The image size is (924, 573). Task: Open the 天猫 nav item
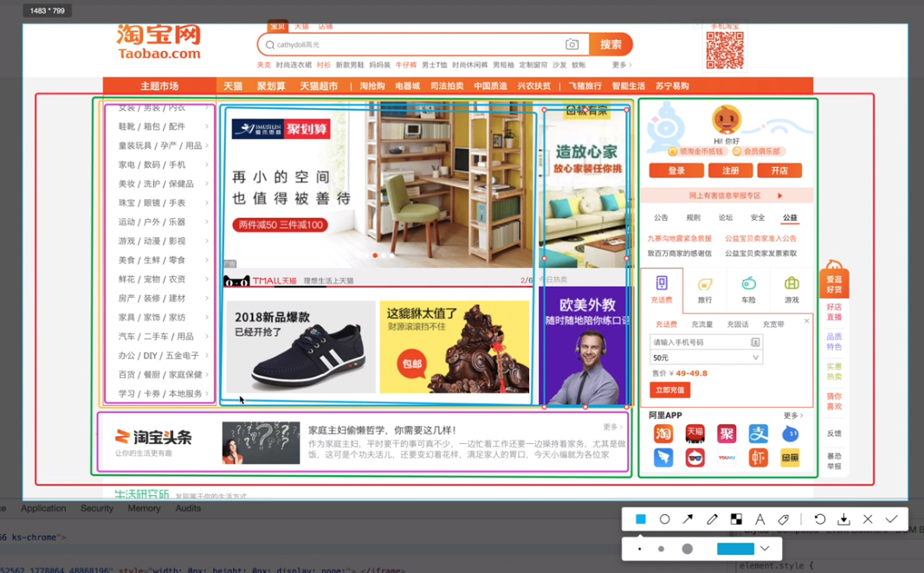pos(233,86)
